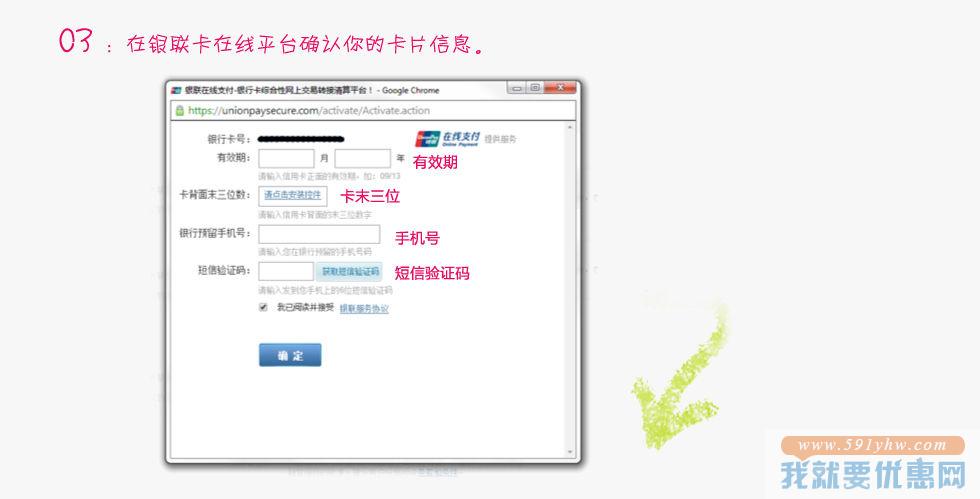This screenshot has width=980, height=499.
Task: Maximize the Chrome popup window
Action: (535, 88)
